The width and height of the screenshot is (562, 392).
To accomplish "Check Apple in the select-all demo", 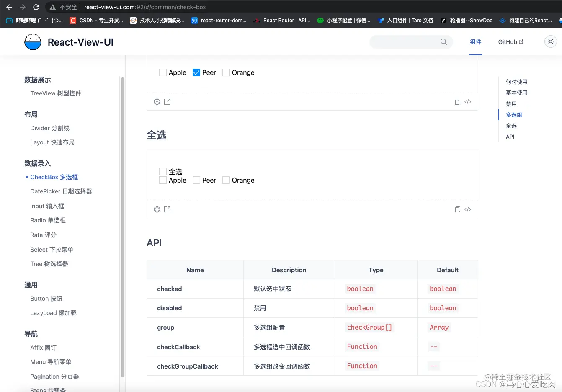I will [163, 180].
